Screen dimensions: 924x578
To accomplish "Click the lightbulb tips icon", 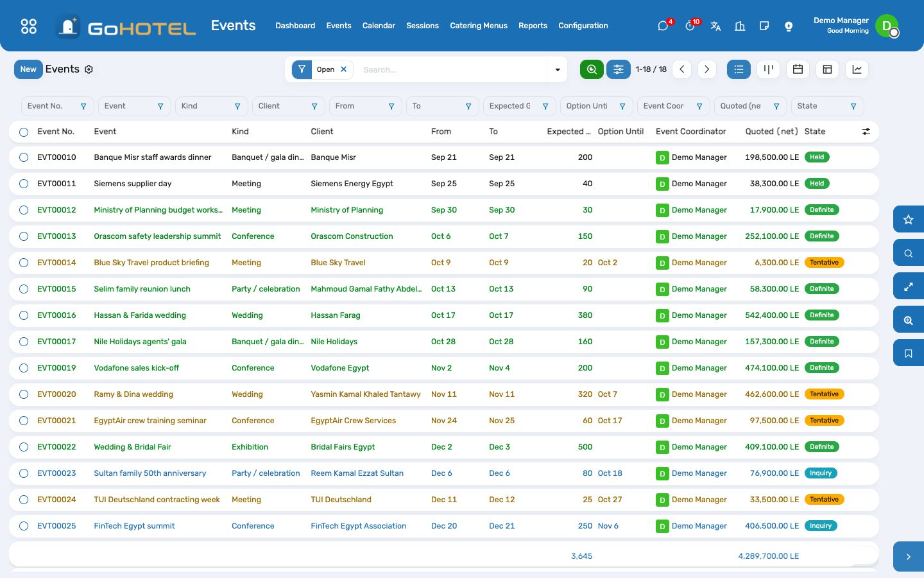I will click(789, 26).
